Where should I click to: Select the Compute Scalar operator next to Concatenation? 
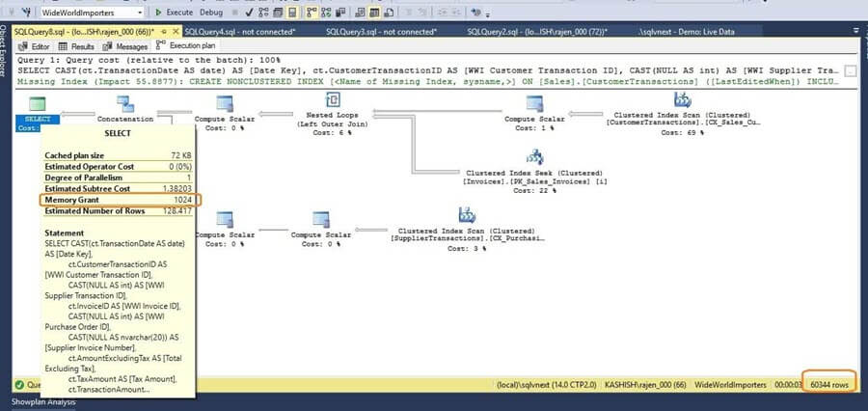click(x=224, y=104)
